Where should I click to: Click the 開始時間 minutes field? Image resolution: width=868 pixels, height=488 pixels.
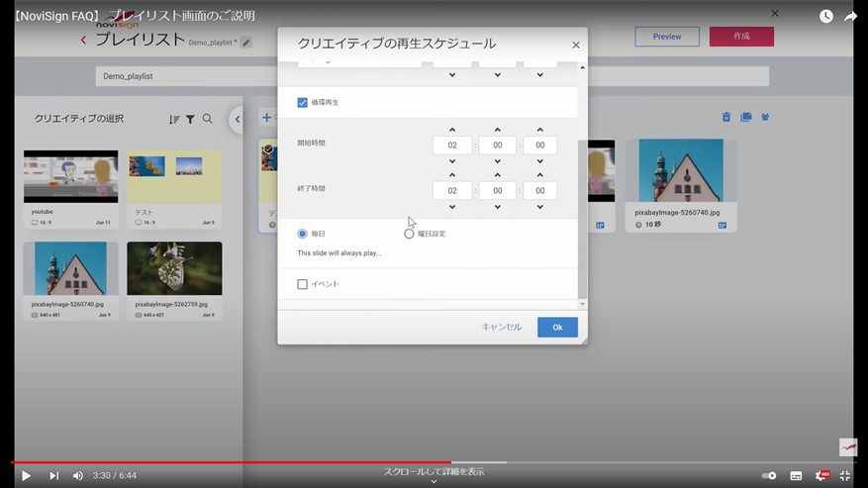(498, 146)
